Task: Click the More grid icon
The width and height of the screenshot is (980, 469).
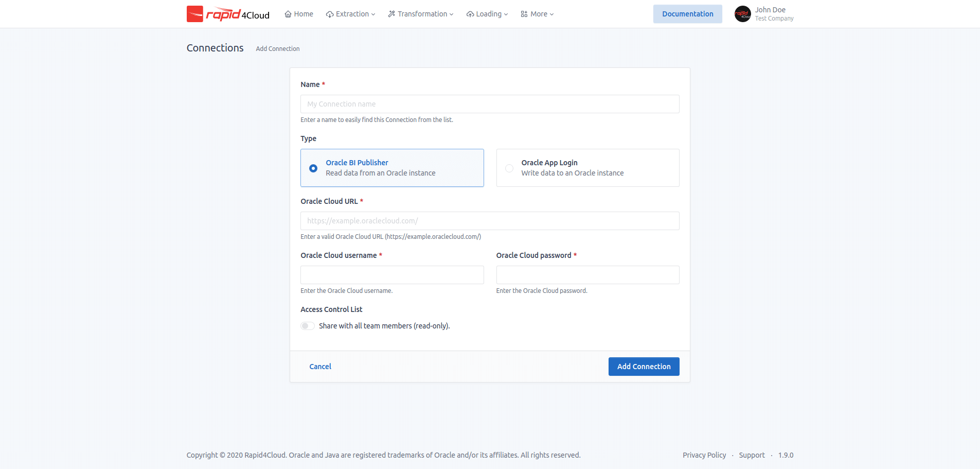Action: pyautogui.click(x=524, y=14)
